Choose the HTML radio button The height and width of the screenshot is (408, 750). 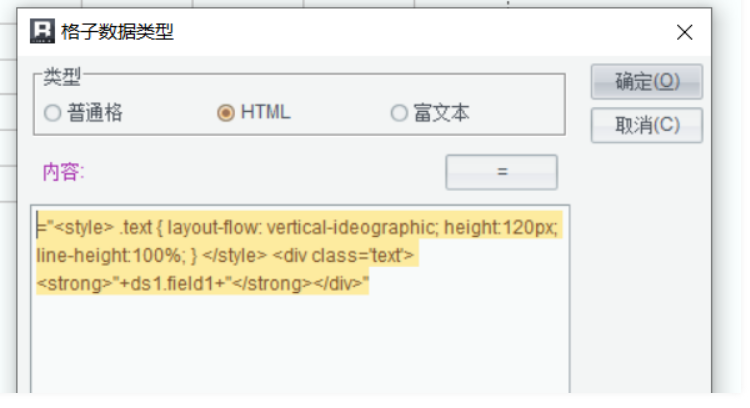pos(226,113)
